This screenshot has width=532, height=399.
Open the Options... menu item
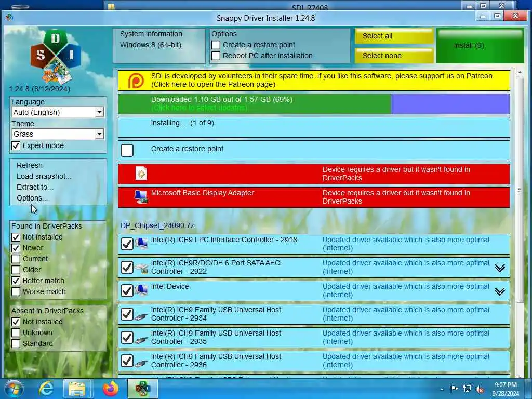click(x=32, y=198)
